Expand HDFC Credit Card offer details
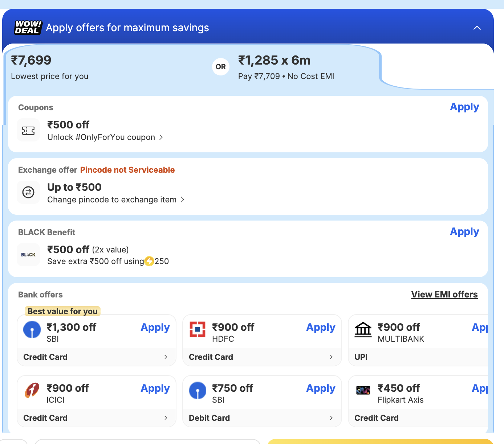504x444 pixels. pyautogui.click(x=331, y=357)
